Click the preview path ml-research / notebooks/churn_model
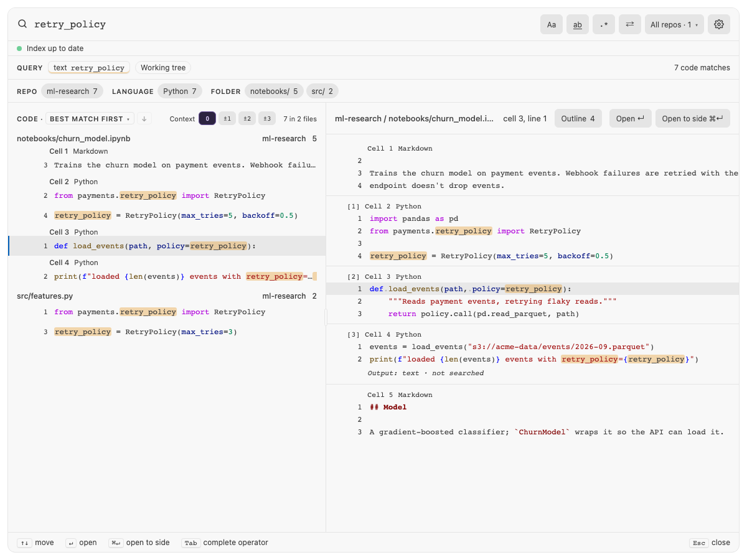The height and width of the screenshot is (560, 747). click(415, 119)
